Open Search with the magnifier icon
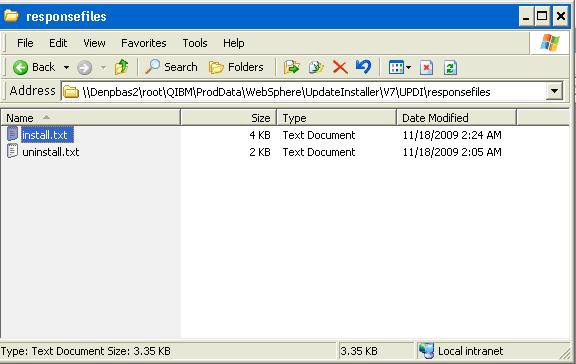This screenshot has width=576, height=364. coord(171,67)
